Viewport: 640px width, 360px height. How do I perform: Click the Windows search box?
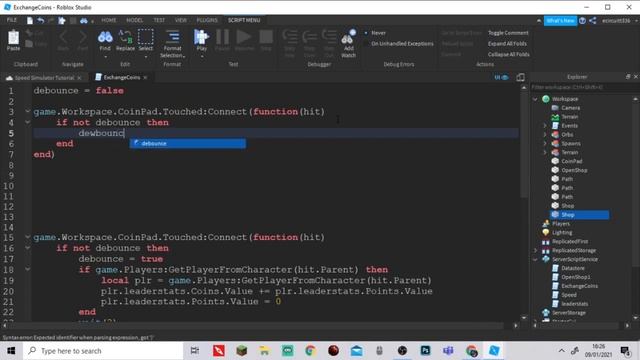pos(103,351)
